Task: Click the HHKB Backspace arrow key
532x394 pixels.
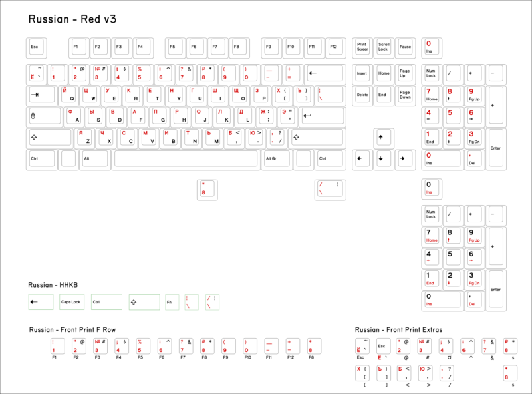Action: coord(41,302)
